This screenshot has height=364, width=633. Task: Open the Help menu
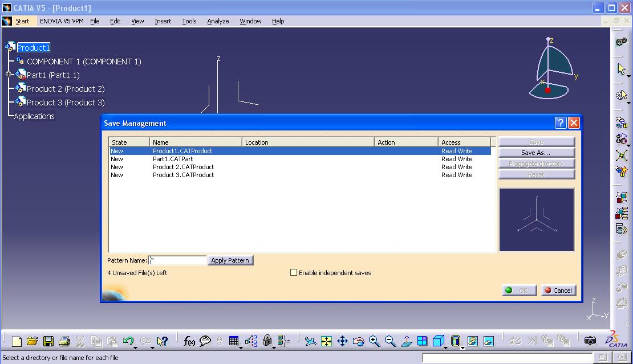pyautogui.click(x=278, y=21)
